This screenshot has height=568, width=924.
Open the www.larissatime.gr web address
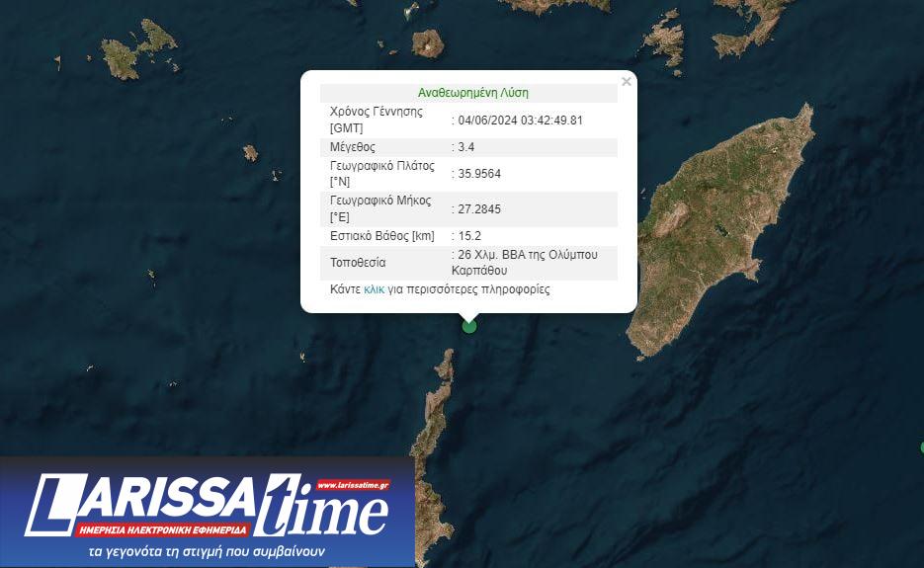354,485
